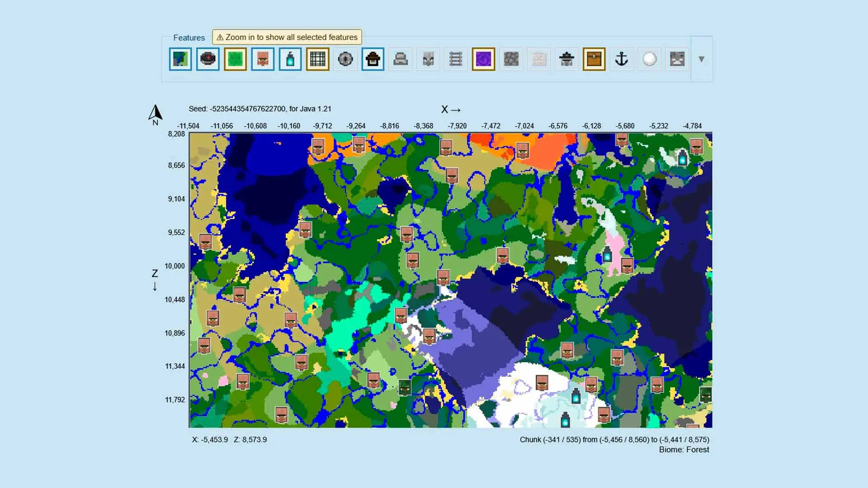Toggle the Woodland Mansion house icon
This screenshot has width=868, height=488.
pyautogui.click(x=373, y=59)
